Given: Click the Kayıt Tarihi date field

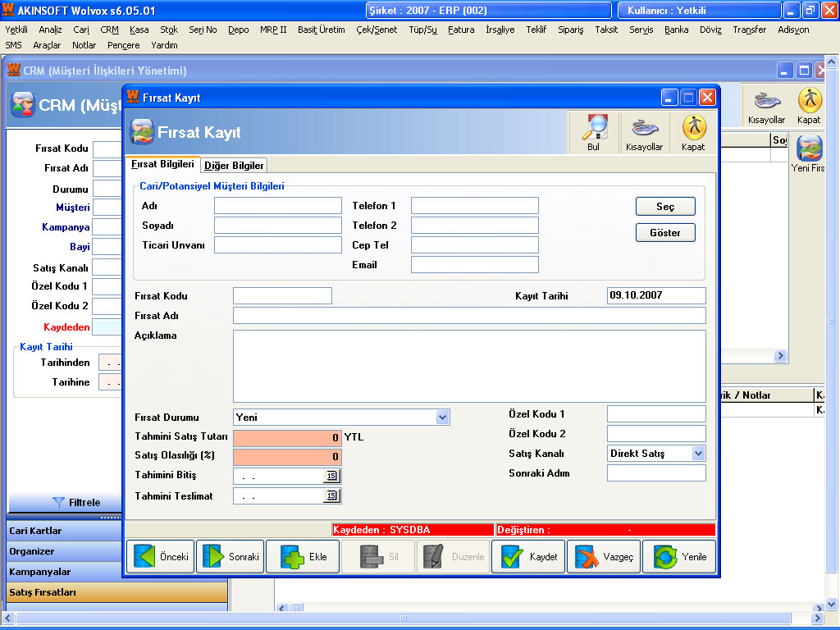Looking at the screenshot, I should [656, 295].
